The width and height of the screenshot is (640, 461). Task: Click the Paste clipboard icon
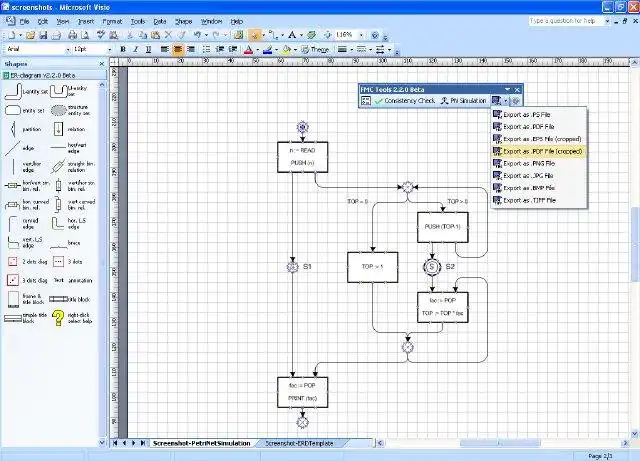(x=155, y=36)
